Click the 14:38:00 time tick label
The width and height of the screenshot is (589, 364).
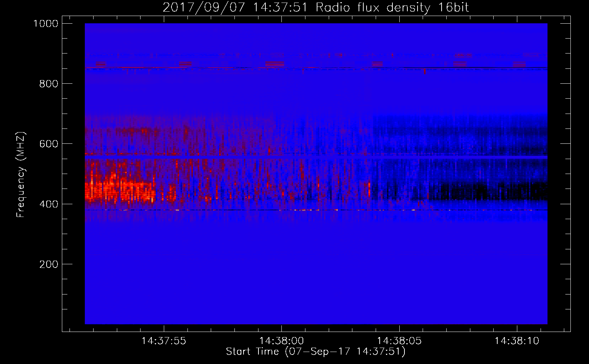281,341
